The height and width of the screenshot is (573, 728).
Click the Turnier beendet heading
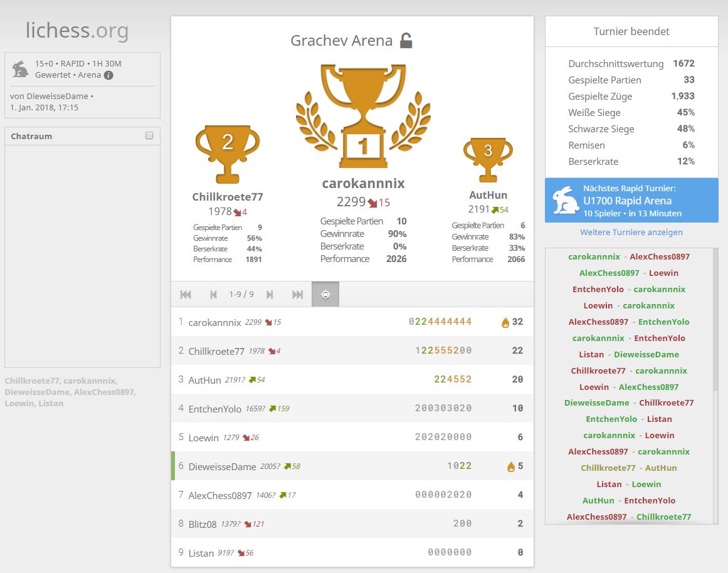click(631, 31)
